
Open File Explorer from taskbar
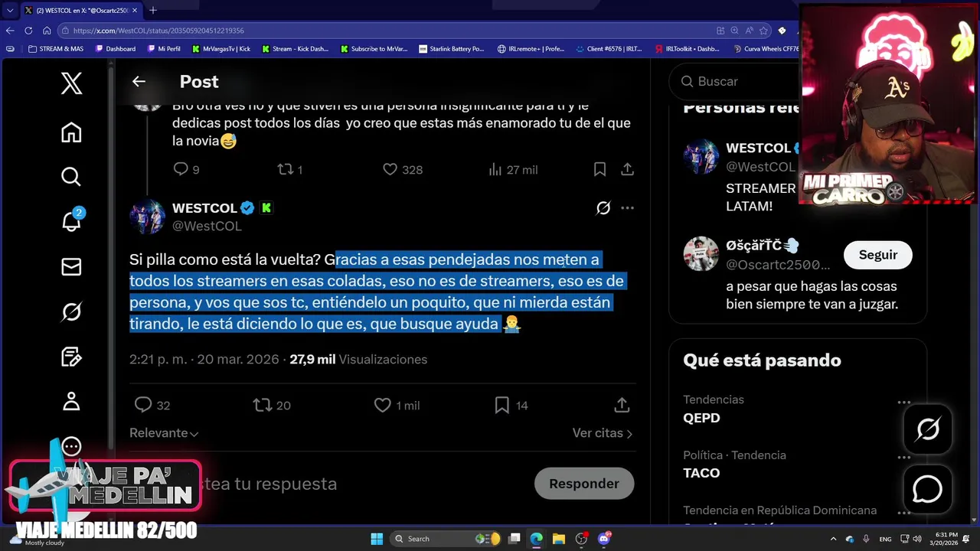(558, 539)
